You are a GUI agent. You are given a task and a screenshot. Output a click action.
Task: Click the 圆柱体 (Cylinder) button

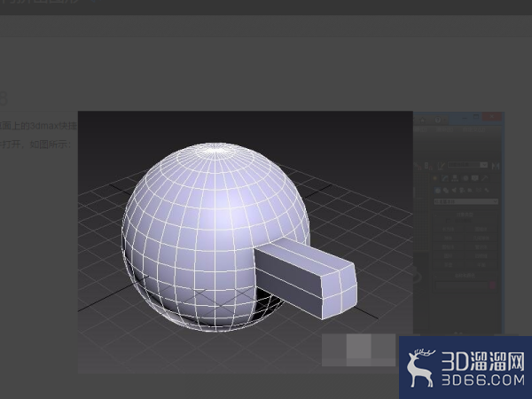[x=448, y=247]
